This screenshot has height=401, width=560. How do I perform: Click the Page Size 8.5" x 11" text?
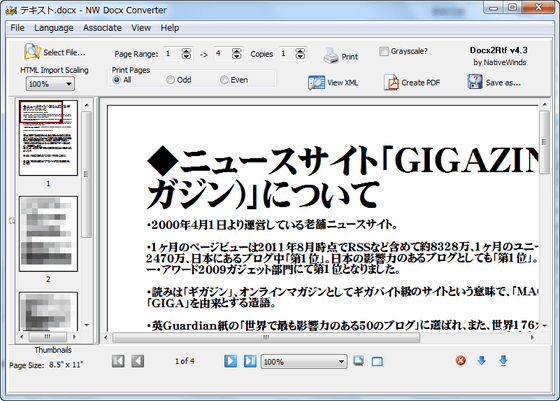click(46, 365)
